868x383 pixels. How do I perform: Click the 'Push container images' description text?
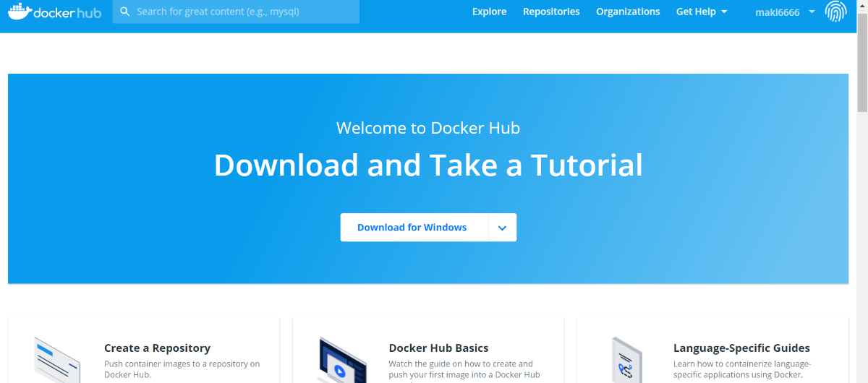pyautogui.click(x=182, y=369)
